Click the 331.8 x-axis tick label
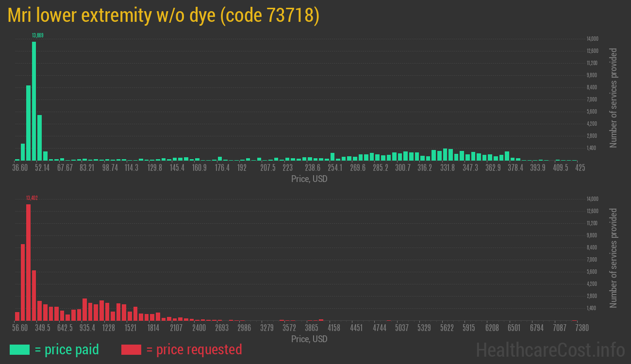This screenshot has height=364, width=631. (x=447, y=168)
